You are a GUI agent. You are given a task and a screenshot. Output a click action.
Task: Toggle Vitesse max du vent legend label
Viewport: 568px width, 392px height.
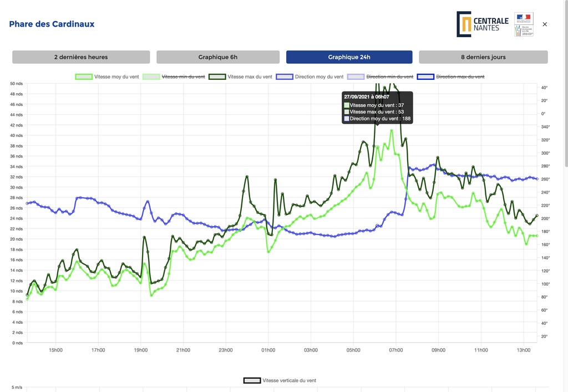[250, 77]
